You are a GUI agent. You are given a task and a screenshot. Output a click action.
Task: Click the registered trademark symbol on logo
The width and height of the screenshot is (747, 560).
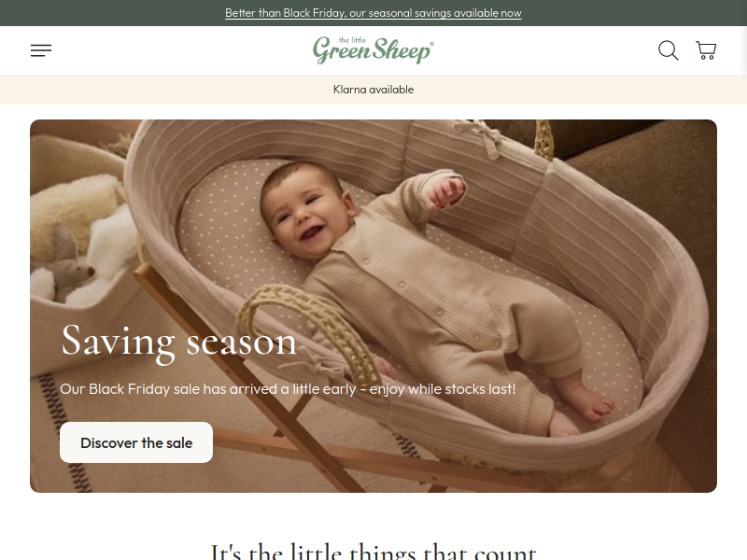tap(431, 44)
